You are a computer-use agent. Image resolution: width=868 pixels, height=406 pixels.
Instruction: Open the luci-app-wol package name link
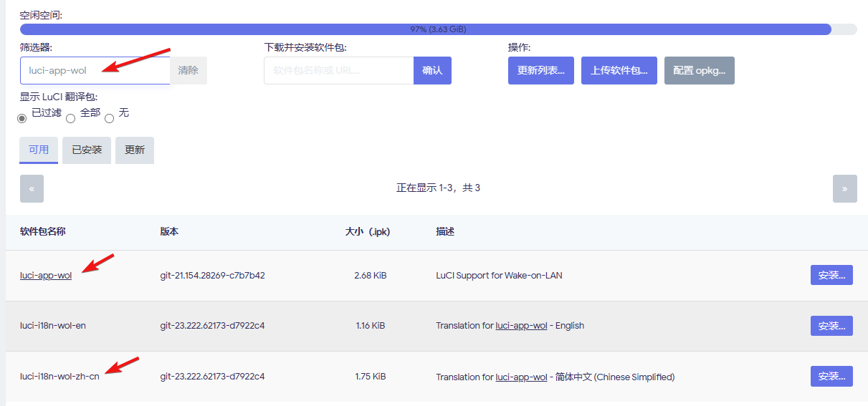46,276
